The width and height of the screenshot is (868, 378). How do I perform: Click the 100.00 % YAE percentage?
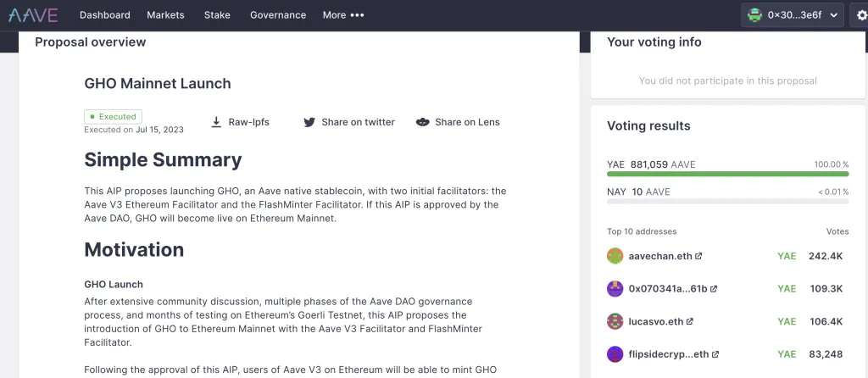[x=831, y=164]
